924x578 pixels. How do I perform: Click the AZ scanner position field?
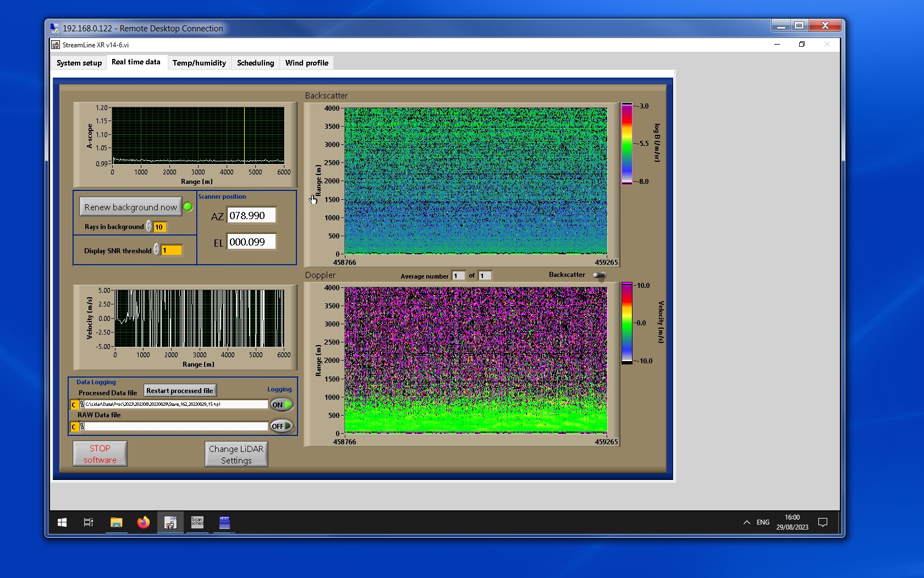pyautogui.click(x=251, y=216)
